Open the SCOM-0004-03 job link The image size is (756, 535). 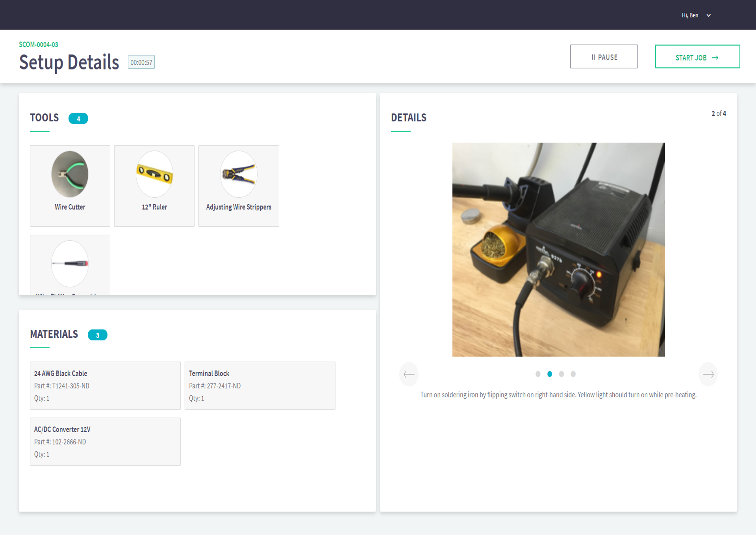39,44
